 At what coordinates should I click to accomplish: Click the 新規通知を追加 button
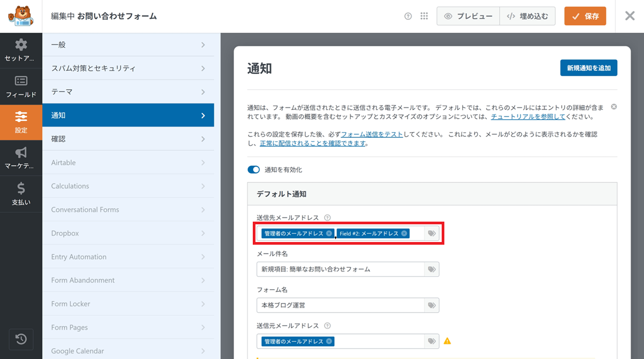point(589,68)
